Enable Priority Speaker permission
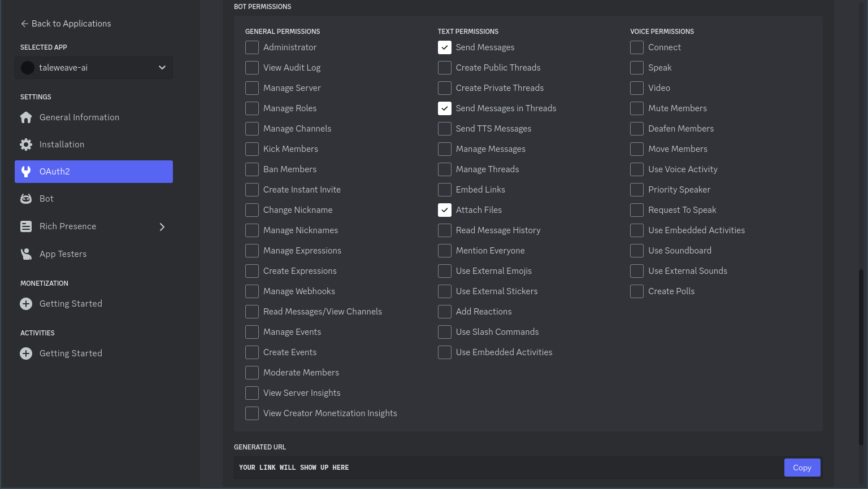 637,190
